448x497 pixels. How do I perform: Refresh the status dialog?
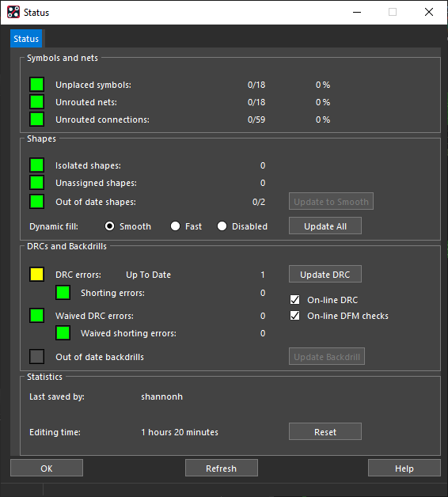(x=222, y=468)
